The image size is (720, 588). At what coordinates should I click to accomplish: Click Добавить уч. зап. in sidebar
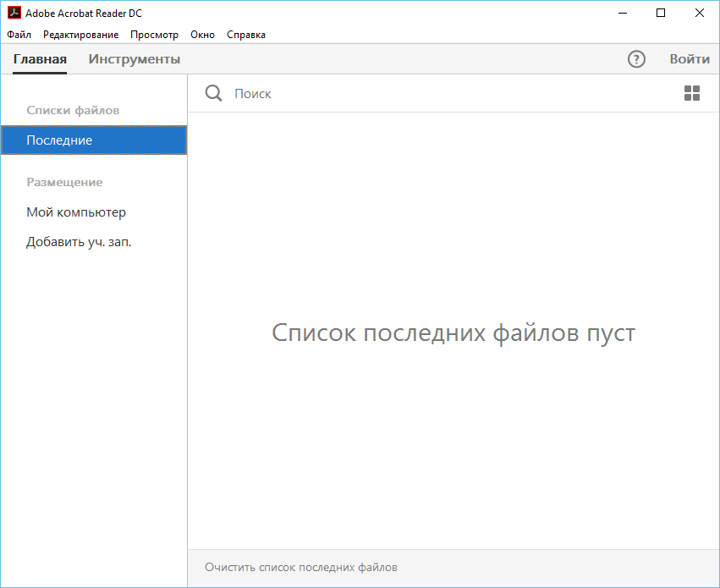(x=79, y=242)
